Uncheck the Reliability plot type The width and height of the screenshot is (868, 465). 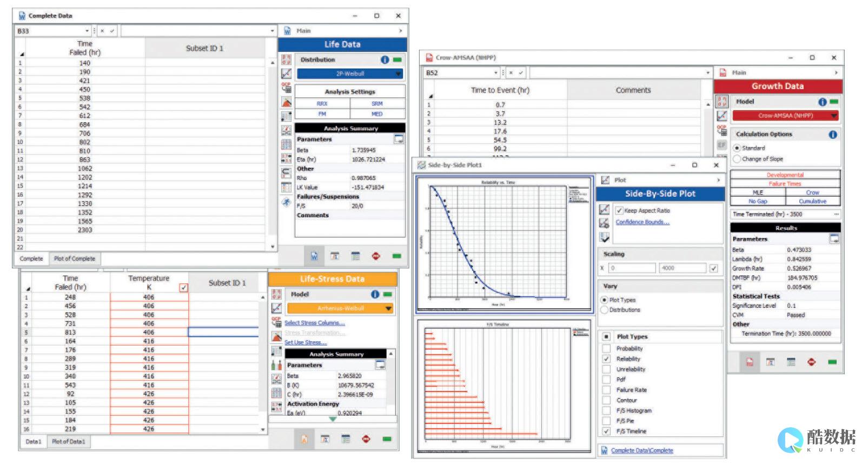click(606, 359)
